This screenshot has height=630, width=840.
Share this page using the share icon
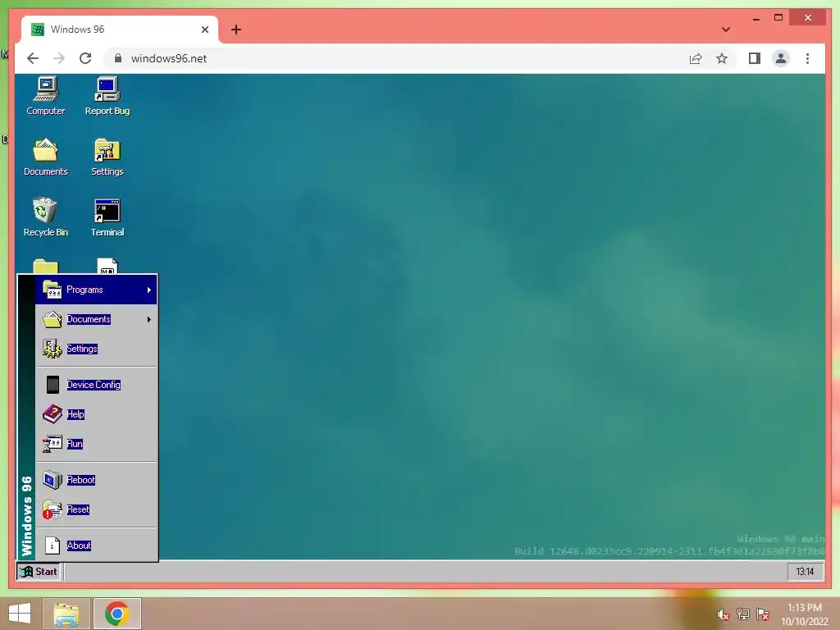696,58
